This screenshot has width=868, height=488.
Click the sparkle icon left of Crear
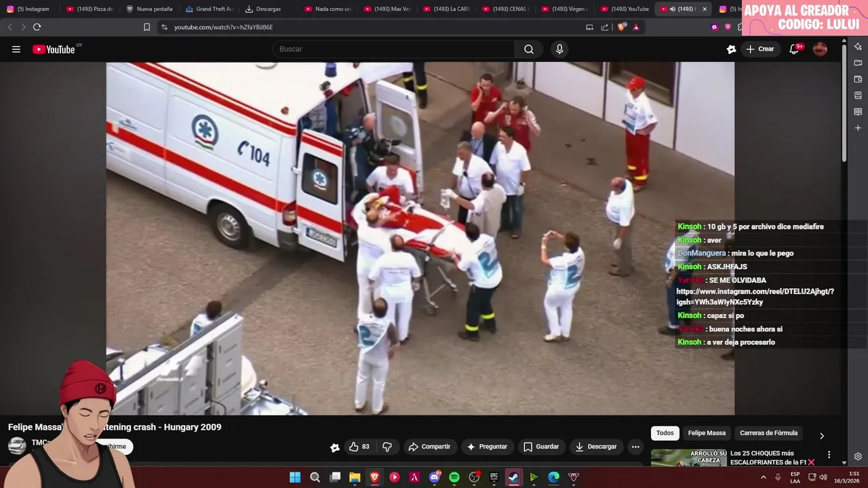coord(731,49)
